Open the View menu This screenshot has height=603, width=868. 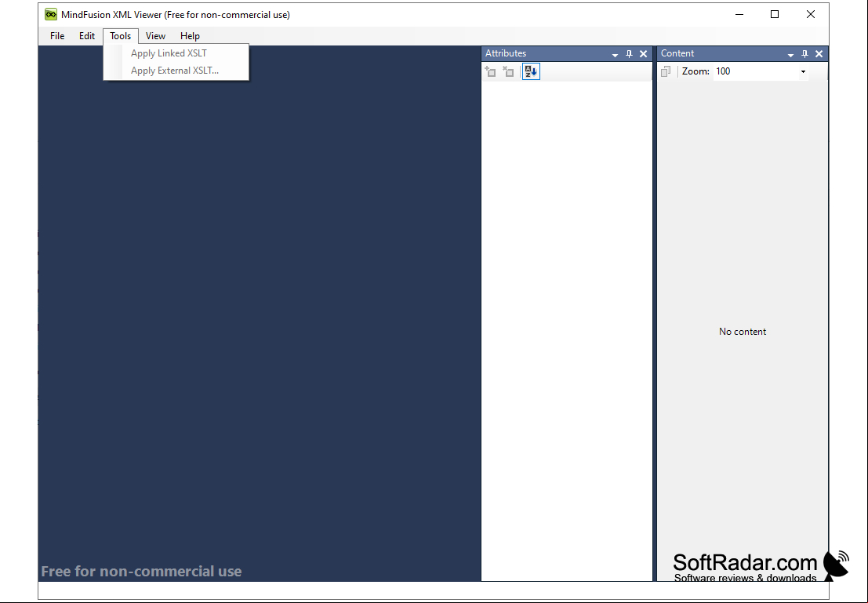155,36
